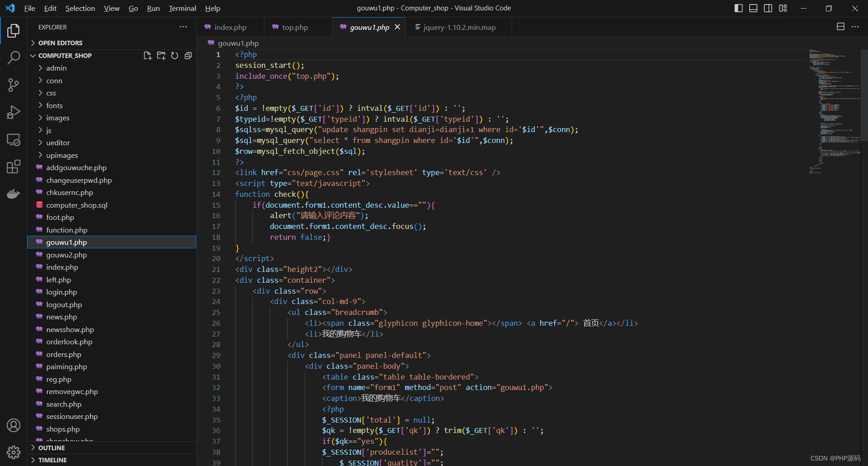Viewport: 868px width, 466px height.
Task: Refresh the explorer file tree
Action: pyautogui.click(x=175, y=56)
